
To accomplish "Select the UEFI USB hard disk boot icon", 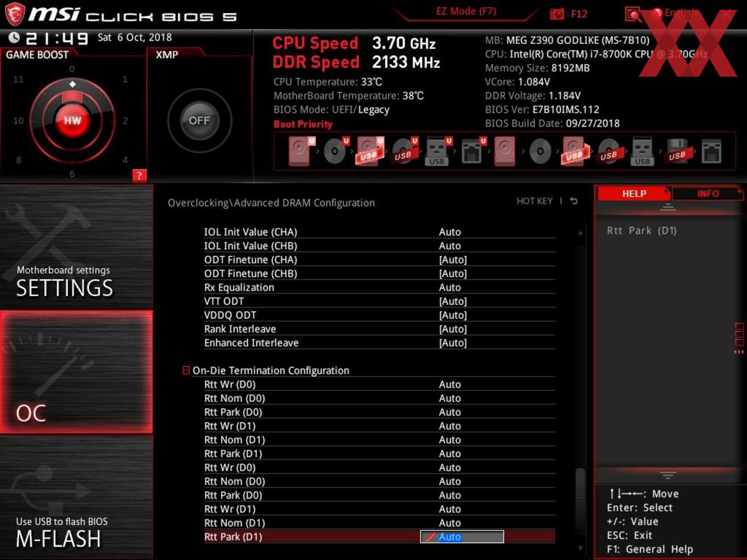I will pyautogui.click(x=370, y=151).
